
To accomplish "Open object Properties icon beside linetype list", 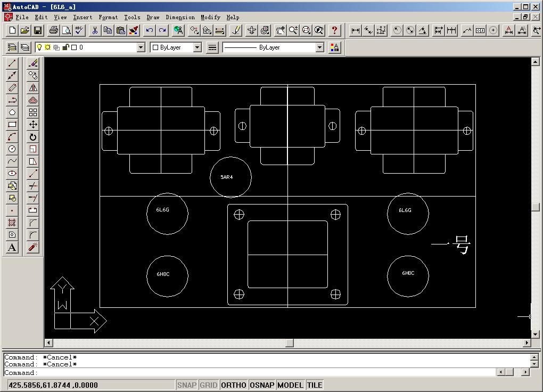I will coord(335,47).
